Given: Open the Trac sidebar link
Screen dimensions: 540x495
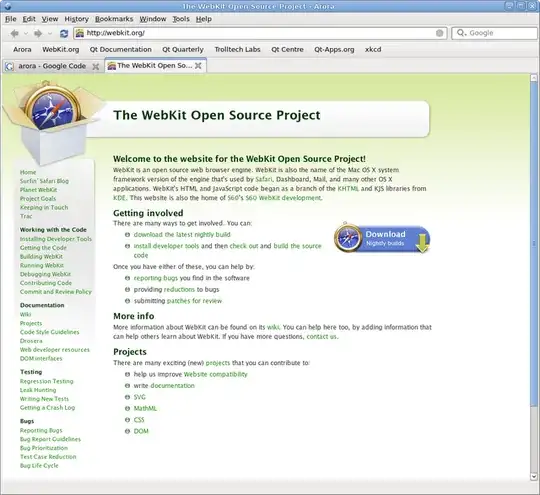Looking at the screenshot, I should 26,216.
